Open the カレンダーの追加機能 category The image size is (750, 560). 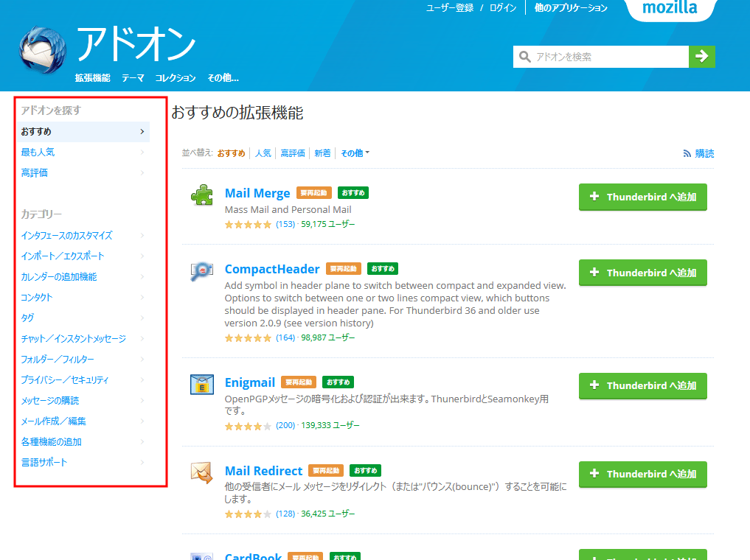pyautogui.click(x=59, y=276)
